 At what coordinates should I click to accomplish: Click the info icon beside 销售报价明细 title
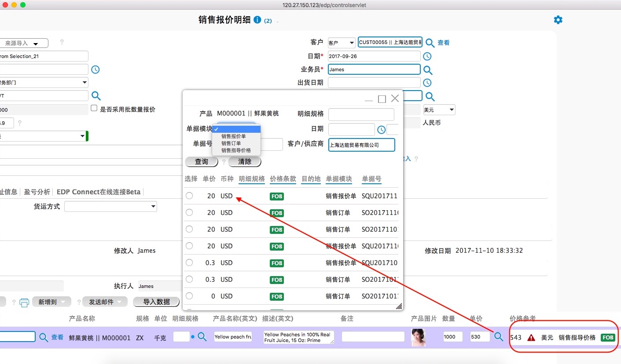[x=257, y=20]
